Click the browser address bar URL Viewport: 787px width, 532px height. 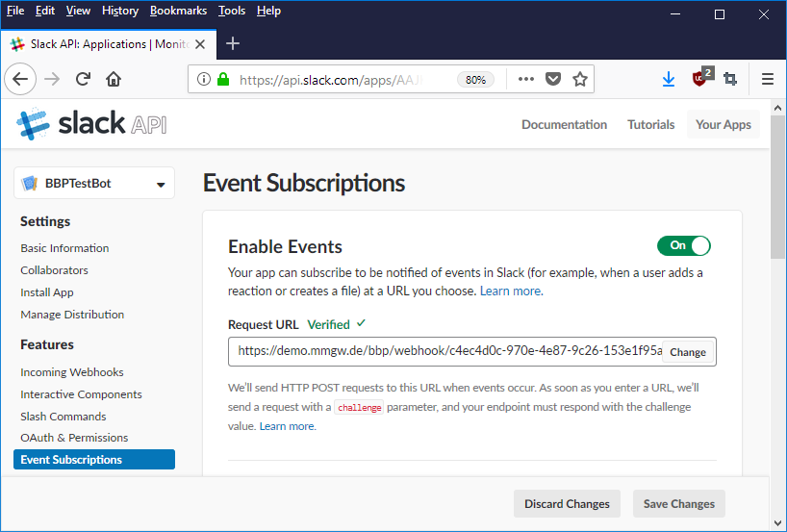coord(331,80)
